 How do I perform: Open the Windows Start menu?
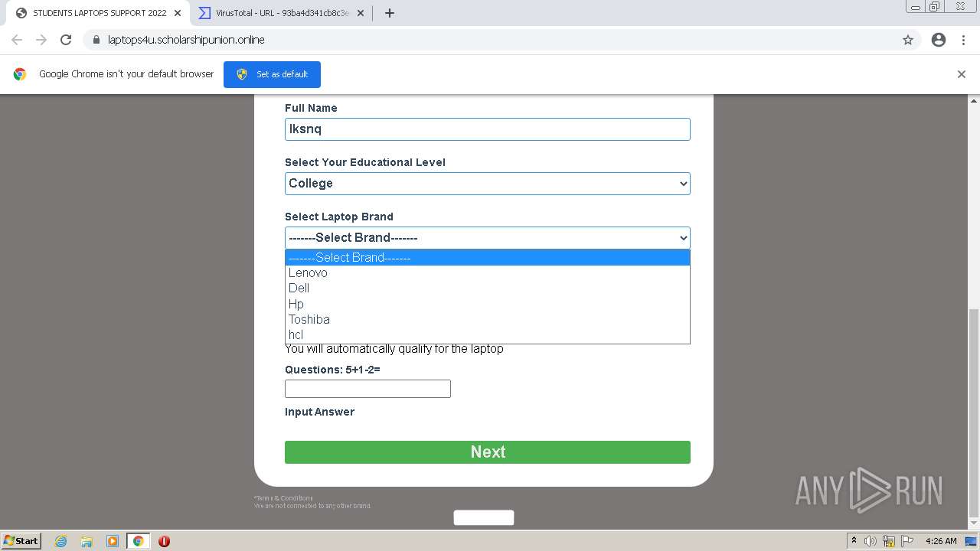click(21, 541)
